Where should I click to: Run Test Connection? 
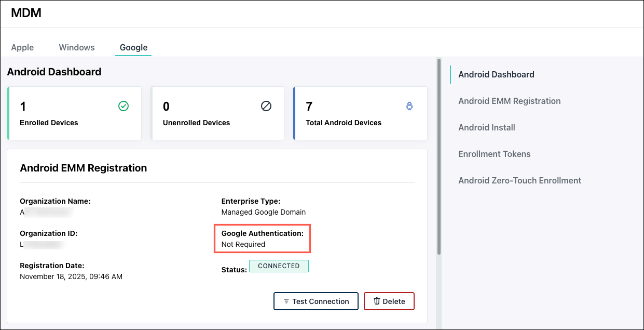pos(316,301)
